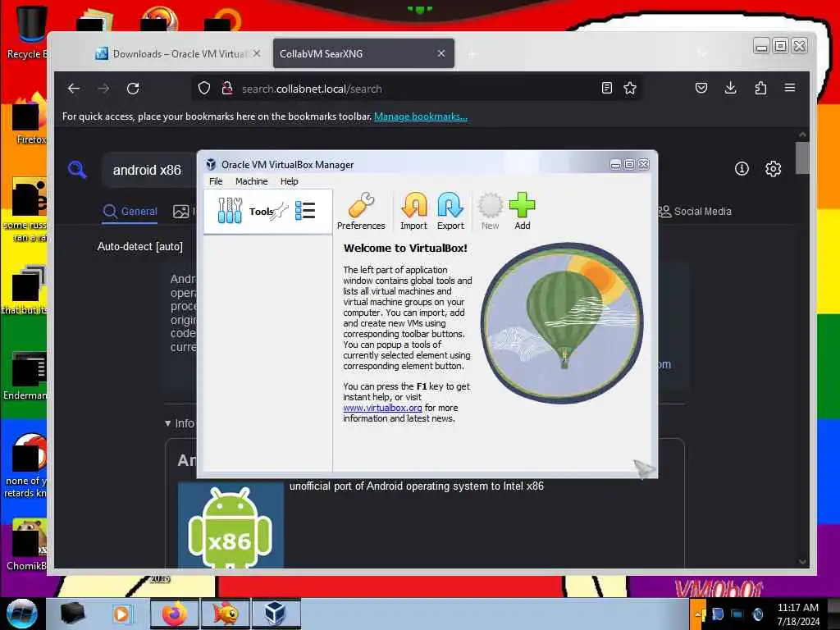Go back in Firefox
840x630 pixels.
(74, 89)
